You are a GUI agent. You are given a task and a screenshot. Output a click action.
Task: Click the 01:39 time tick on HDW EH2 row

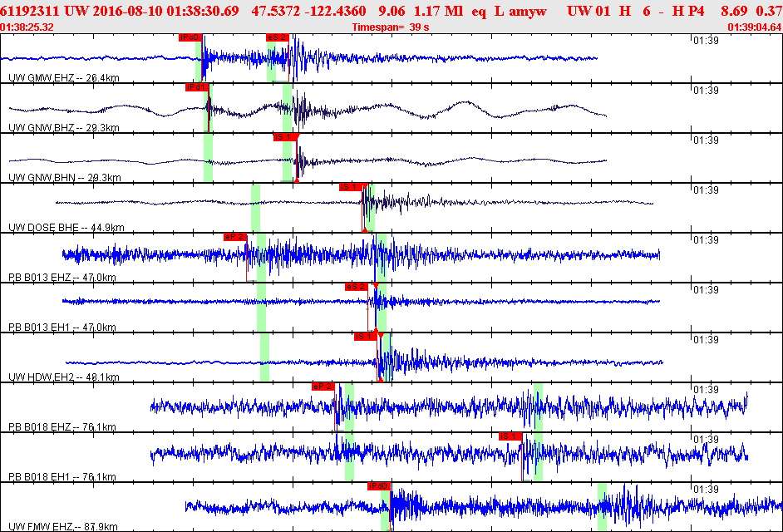pyautogui.click(x=706, y=340)
